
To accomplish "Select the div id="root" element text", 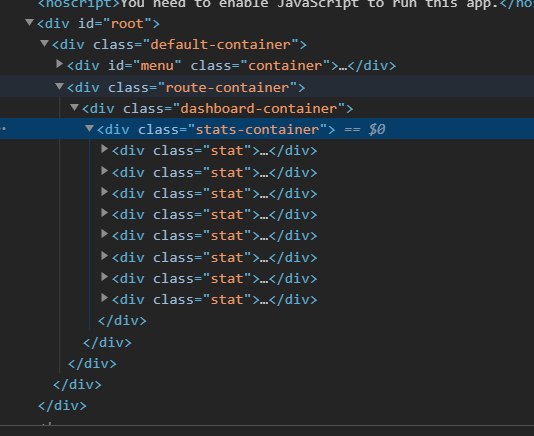I will click(x=98, y=24).
